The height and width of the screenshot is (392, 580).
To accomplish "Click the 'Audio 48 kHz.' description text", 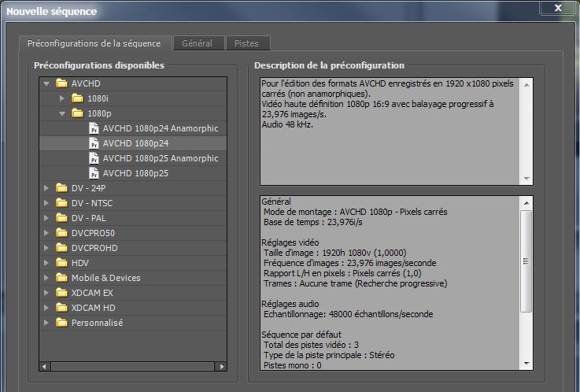I will (x=287, y=124).
